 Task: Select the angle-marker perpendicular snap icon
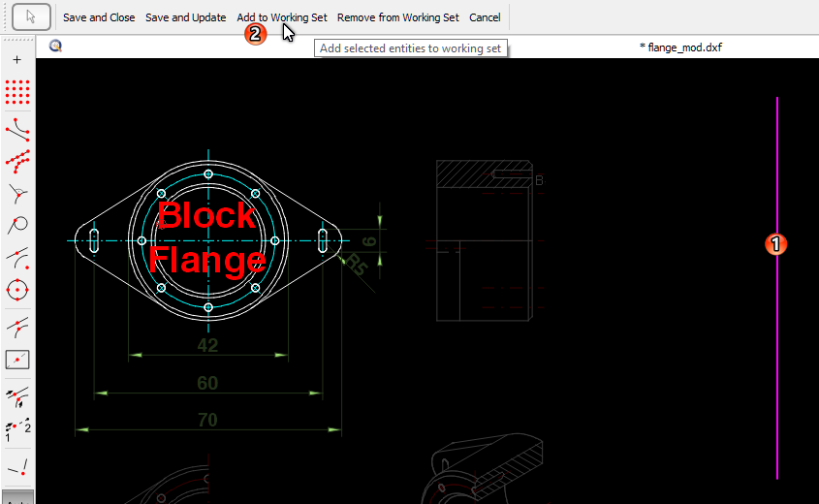[x=17, y=194]
